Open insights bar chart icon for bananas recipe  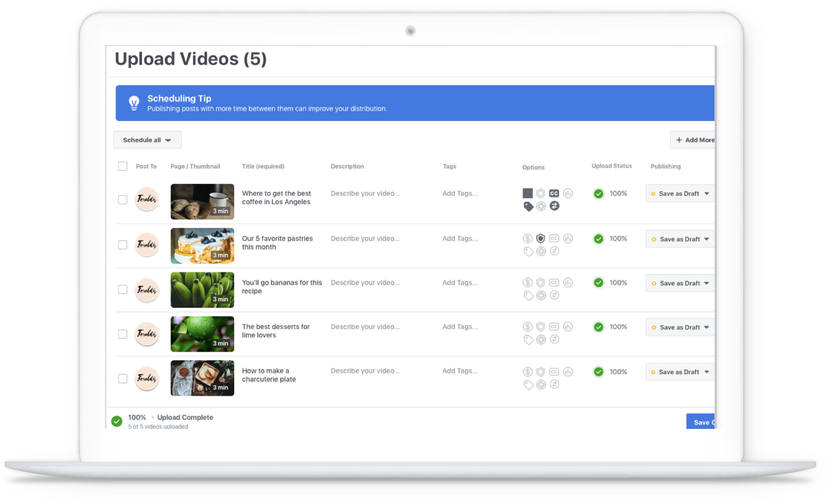point(567,282)
